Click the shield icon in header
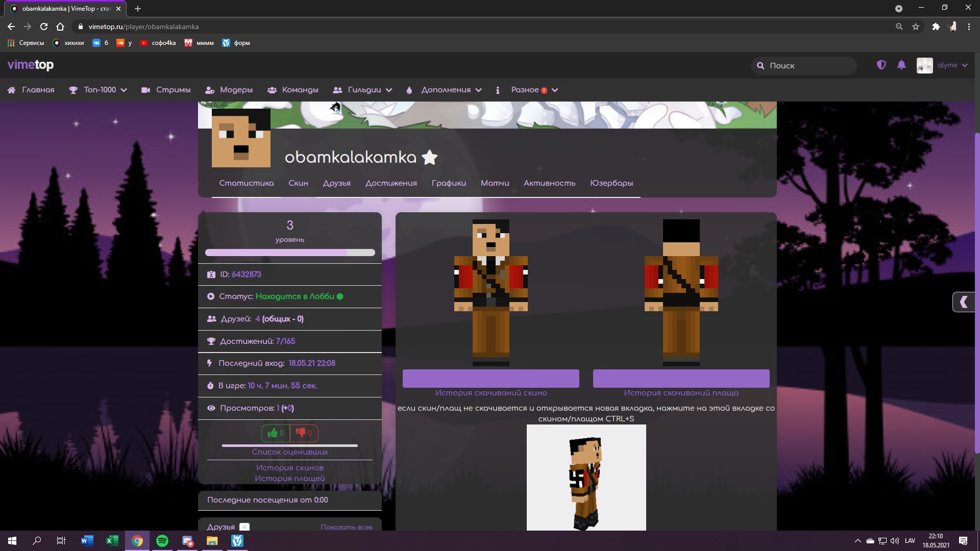 coord(881,65)
